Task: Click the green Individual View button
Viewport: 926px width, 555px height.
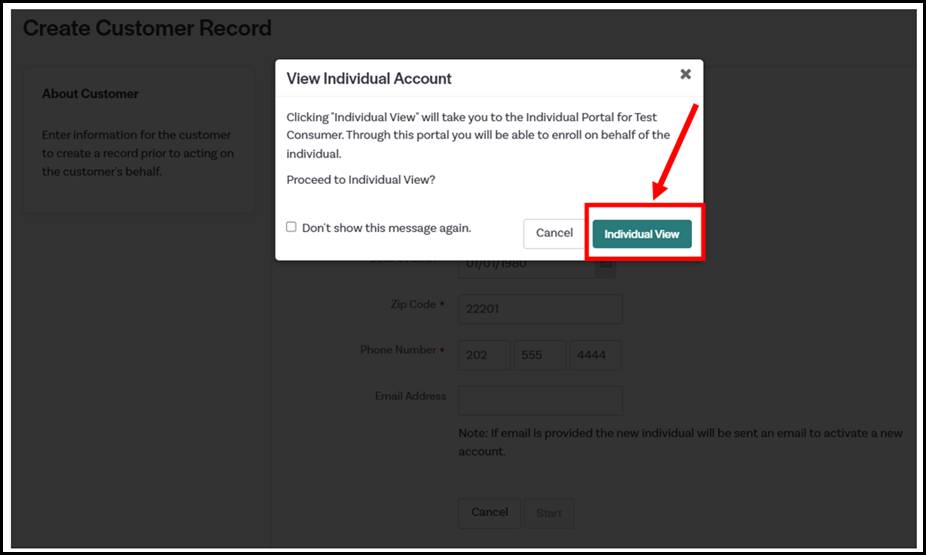Action: (x=641, y=234)
